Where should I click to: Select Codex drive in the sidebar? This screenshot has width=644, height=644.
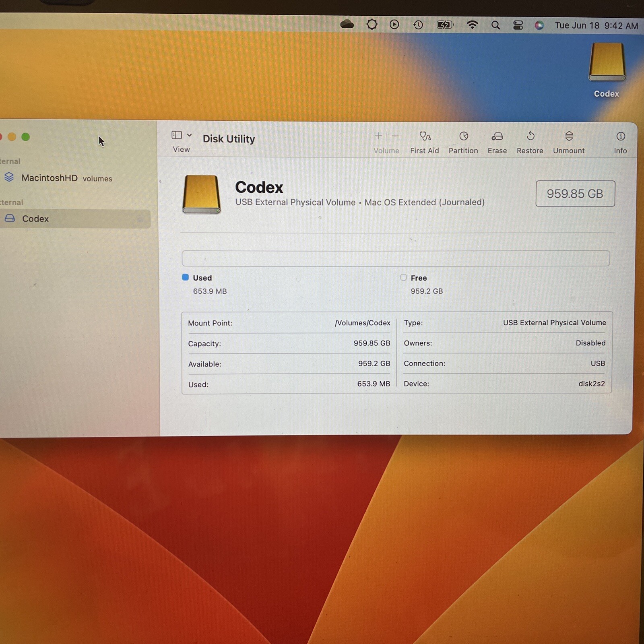[75, 219]
